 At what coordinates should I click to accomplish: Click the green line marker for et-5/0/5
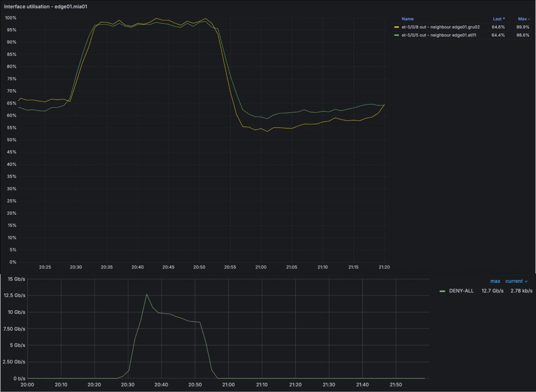[396, 35]
